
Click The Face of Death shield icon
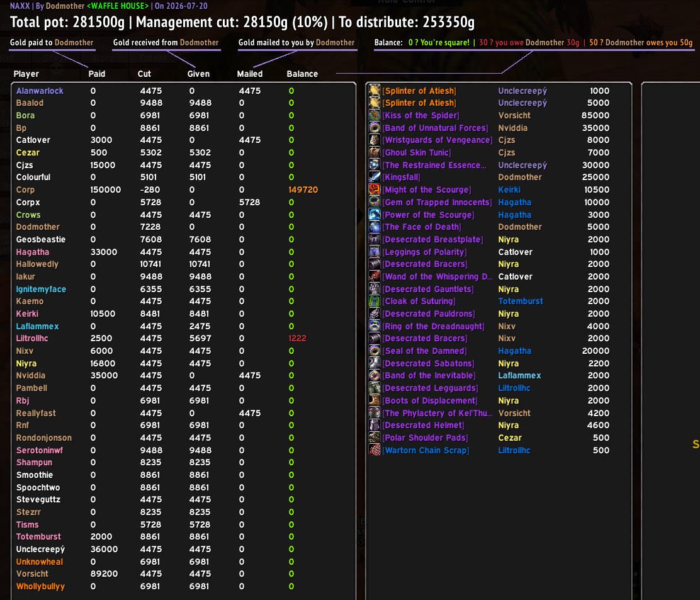tap(374, 227)
